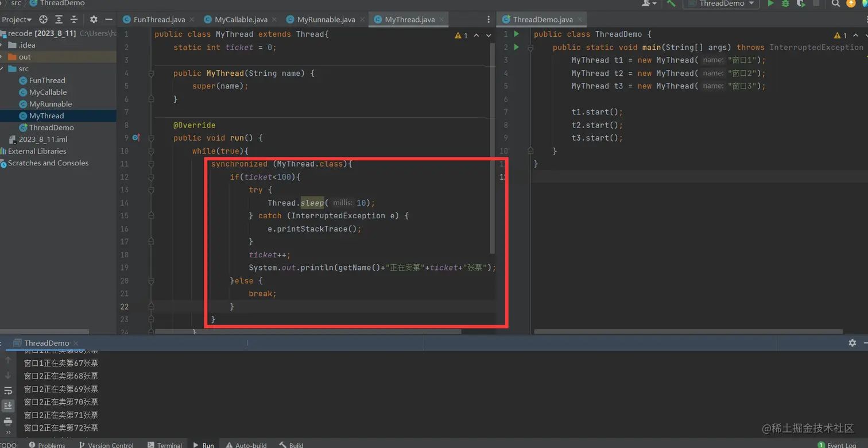Image resolution: width=868 pixels, height=448 pixels.
Task: Click Expand All in Project panel
Action: pos(59,20)
